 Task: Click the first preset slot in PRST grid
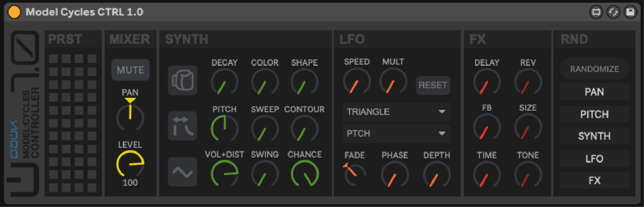53,58
